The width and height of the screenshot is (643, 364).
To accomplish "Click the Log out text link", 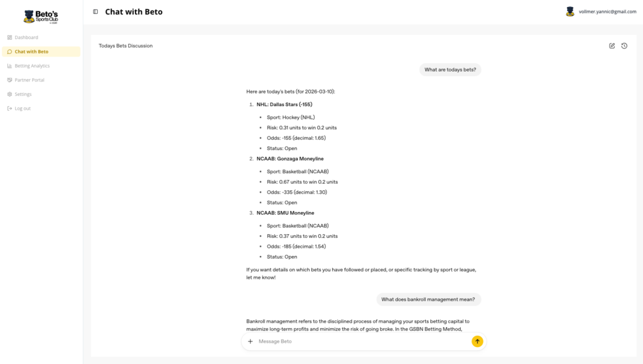I will click(23, 109).
